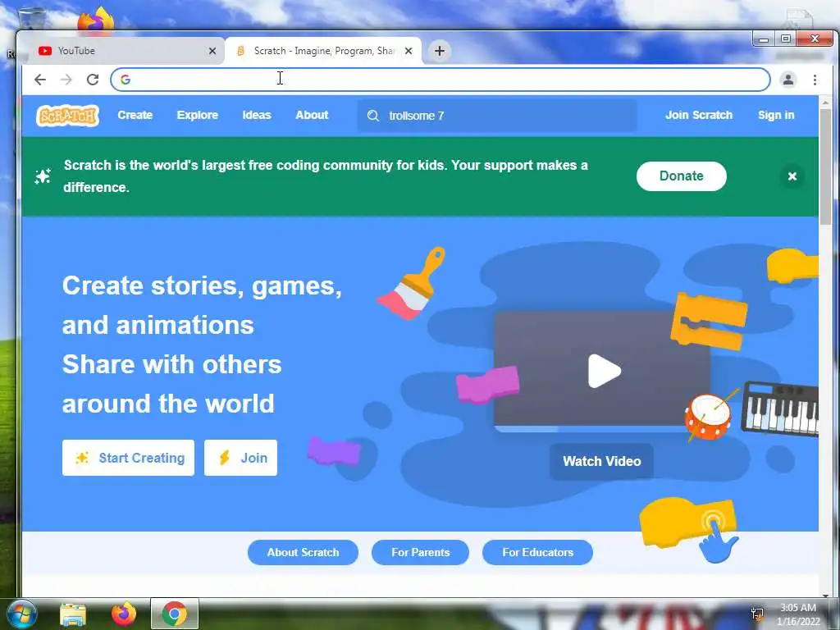Focus the browser address bar
Image resolution: width=840 pixels, height=630 pixels.
tap(441, 80)
